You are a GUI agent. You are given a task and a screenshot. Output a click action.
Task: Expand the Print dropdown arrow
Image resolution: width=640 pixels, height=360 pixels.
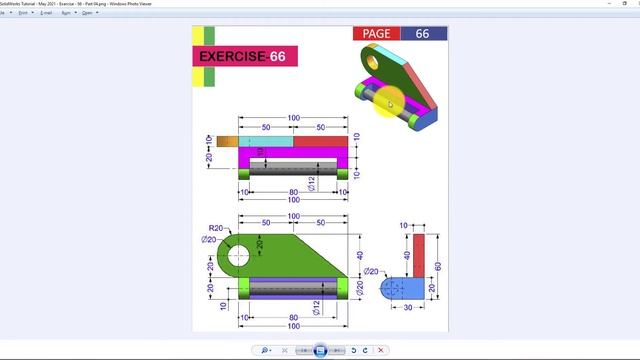(x=33, y=13)
